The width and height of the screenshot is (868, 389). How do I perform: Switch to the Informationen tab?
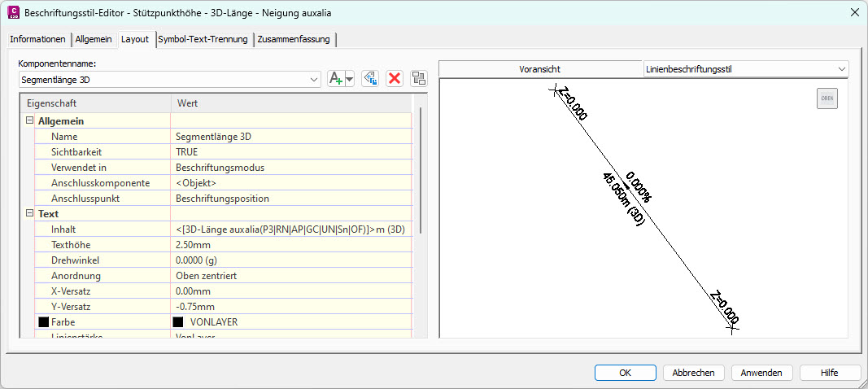pos(37,39)
